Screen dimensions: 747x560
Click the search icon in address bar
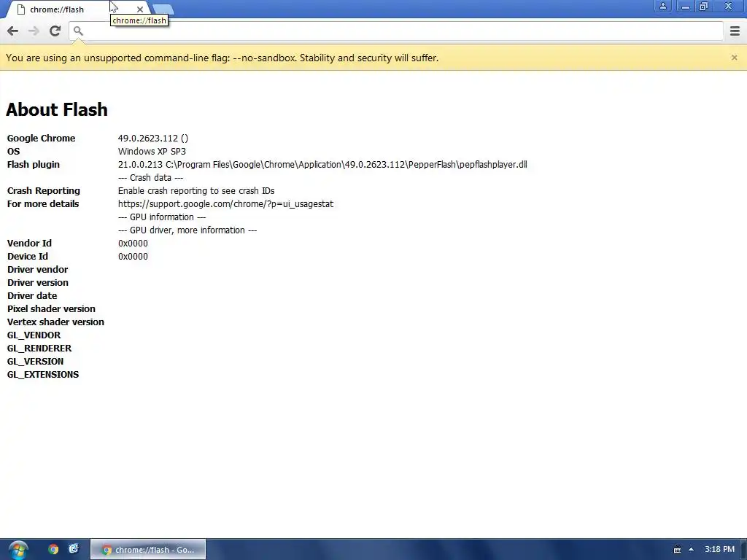point(78,31)
